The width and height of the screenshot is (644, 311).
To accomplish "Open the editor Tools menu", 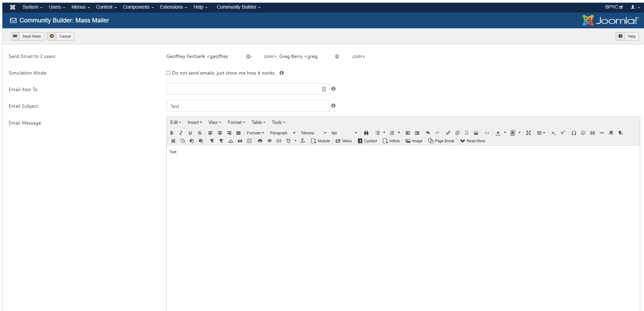I will pos(278,123).
